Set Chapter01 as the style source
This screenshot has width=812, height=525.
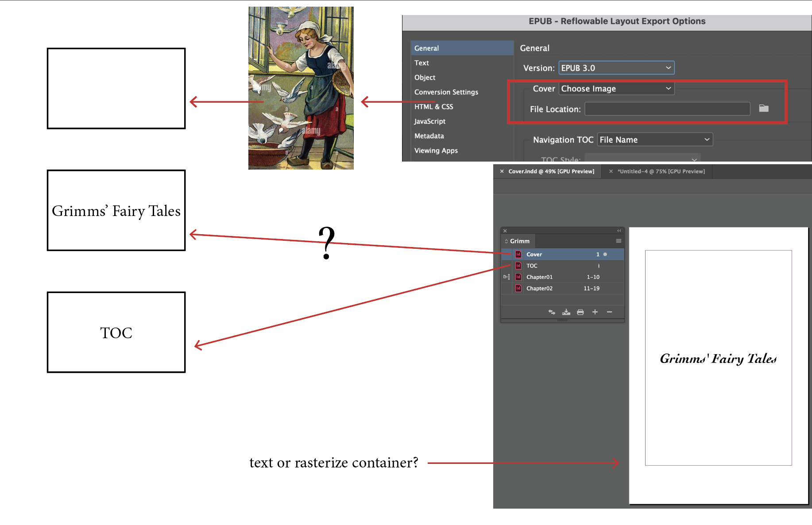[506, 277]
